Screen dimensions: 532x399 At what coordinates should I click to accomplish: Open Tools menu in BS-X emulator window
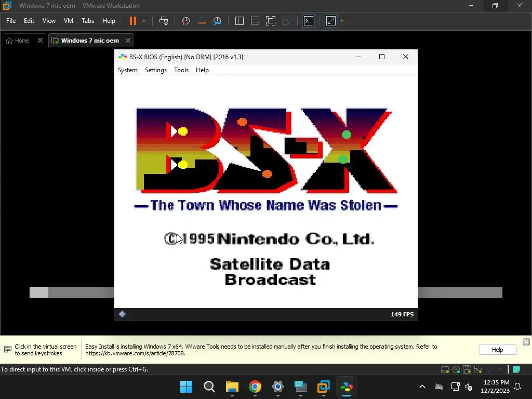(181, 70)
